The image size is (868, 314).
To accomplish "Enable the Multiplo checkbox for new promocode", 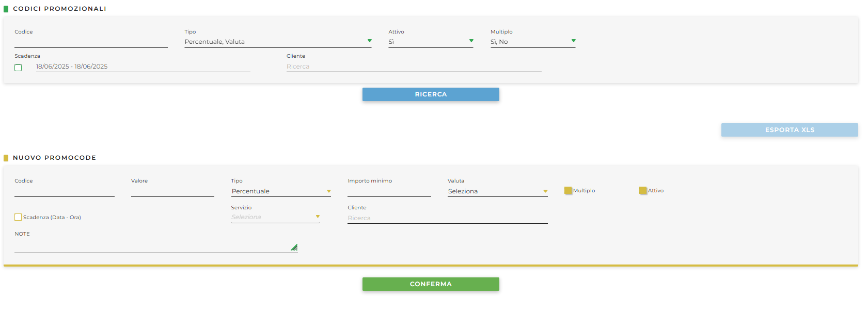I will coord(568,191).
